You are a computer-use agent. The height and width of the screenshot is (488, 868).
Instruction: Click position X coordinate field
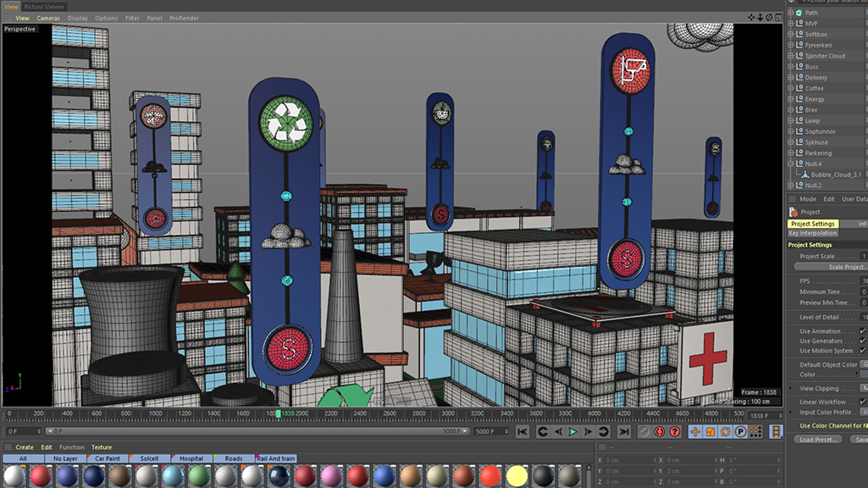point(629,460)
